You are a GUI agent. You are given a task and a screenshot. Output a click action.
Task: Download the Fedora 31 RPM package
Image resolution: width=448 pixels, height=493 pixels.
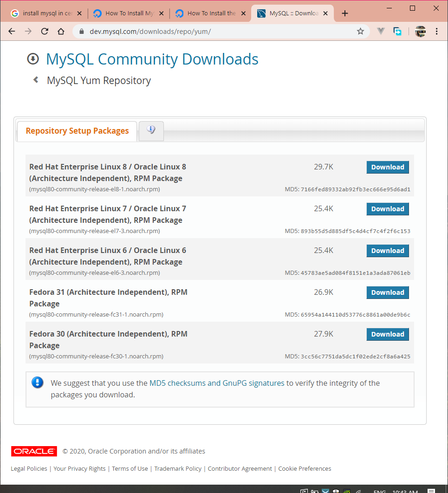point(388,292)
